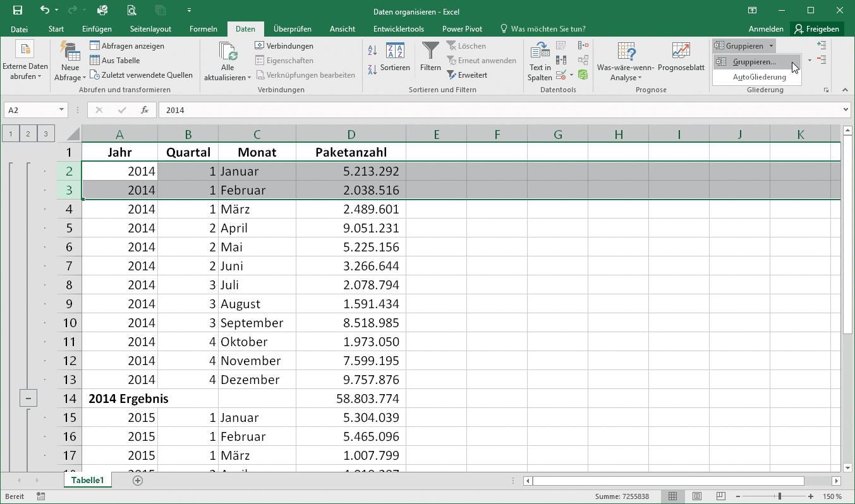Save the workbook via Quick Access toolbar
The image size is (855, 504).
click(x=17, y=10)
